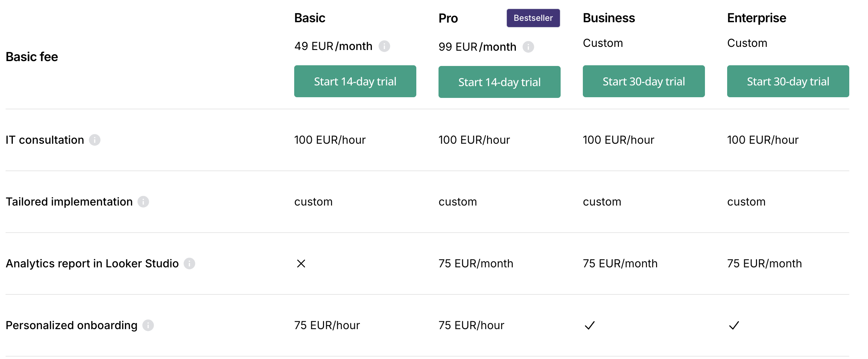Start the Pro plan 14-day trial
Image resolution: width=868 pixels, height=359 pixels.
click(499, 82)
